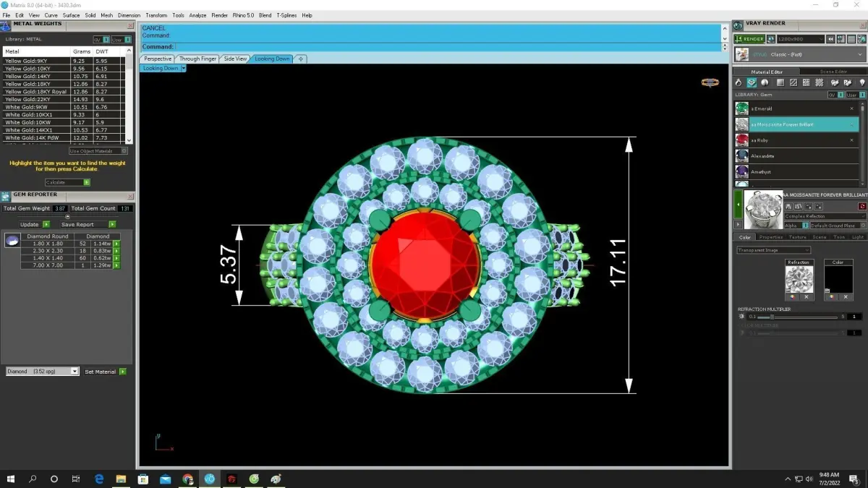Screen dimensions: 868x488
Task: Expand the material preview with the gray arrow
Action: pyautogui.click(x=738, y=224)
